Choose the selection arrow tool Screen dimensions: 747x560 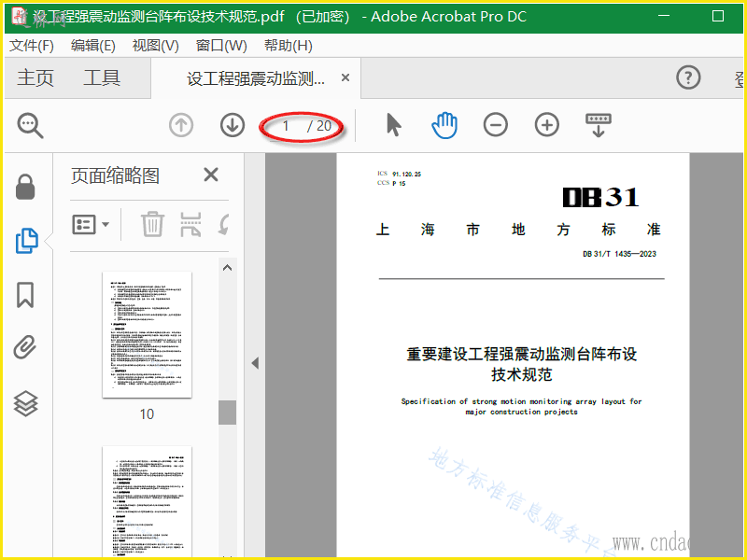click(x=393, y=125)
